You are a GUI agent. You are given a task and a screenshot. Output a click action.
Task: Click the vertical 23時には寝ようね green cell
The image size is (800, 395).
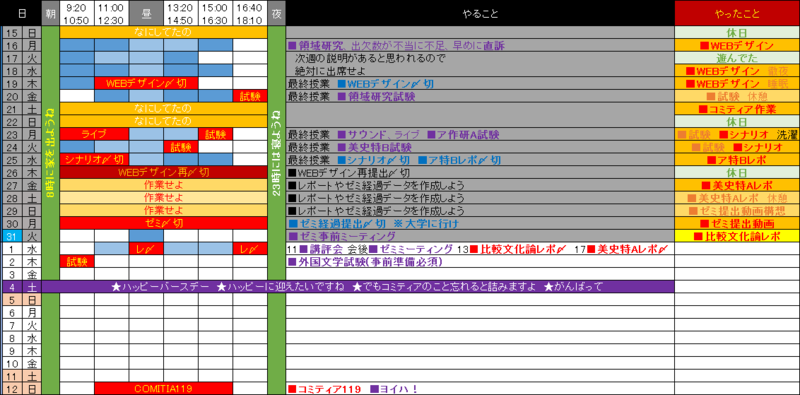[277, 153]
